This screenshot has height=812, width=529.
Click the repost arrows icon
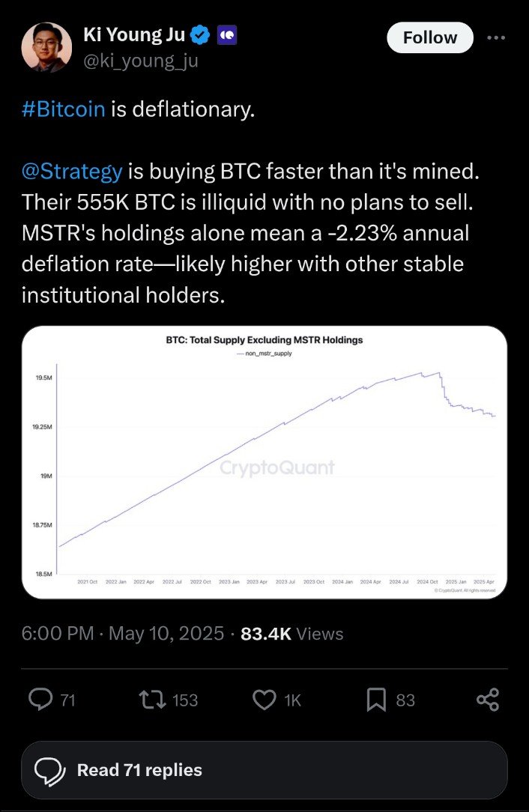pos(153,700)
